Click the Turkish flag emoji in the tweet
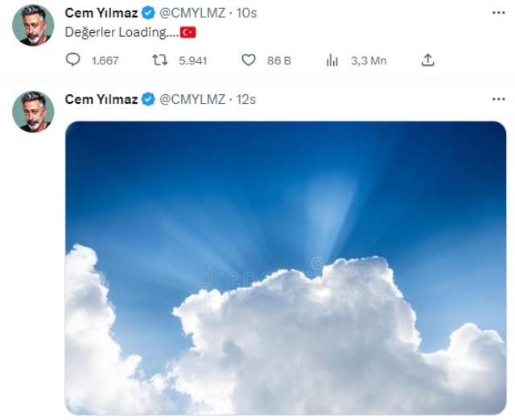This screenshot has height=420, width=515. [187, 32]
